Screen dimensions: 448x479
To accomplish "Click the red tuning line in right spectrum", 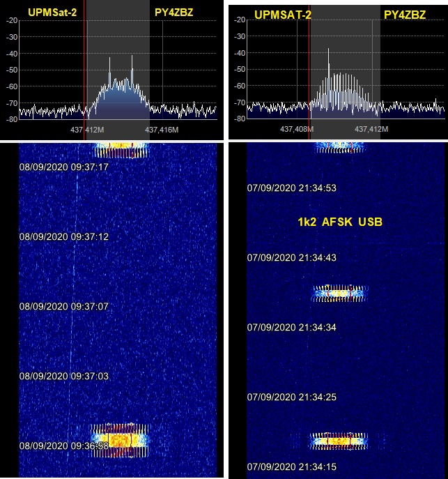I will pyautogui.click(x=309, y=72).
